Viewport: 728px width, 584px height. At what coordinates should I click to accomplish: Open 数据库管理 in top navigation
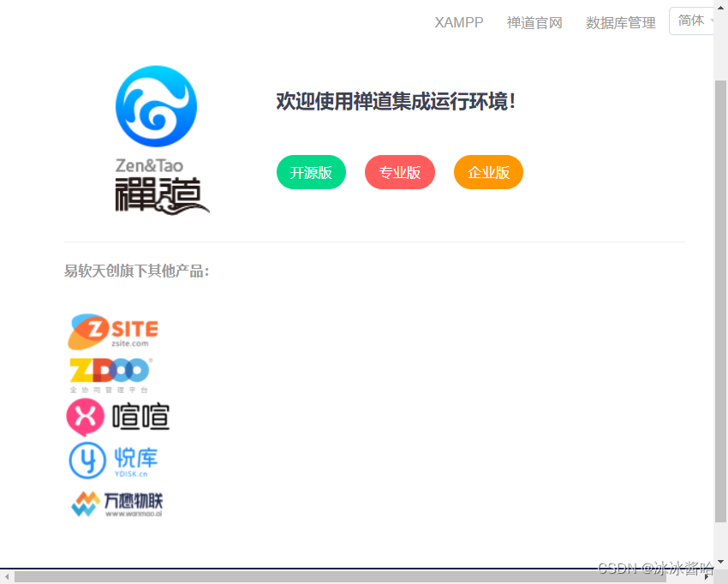point(621,22)
